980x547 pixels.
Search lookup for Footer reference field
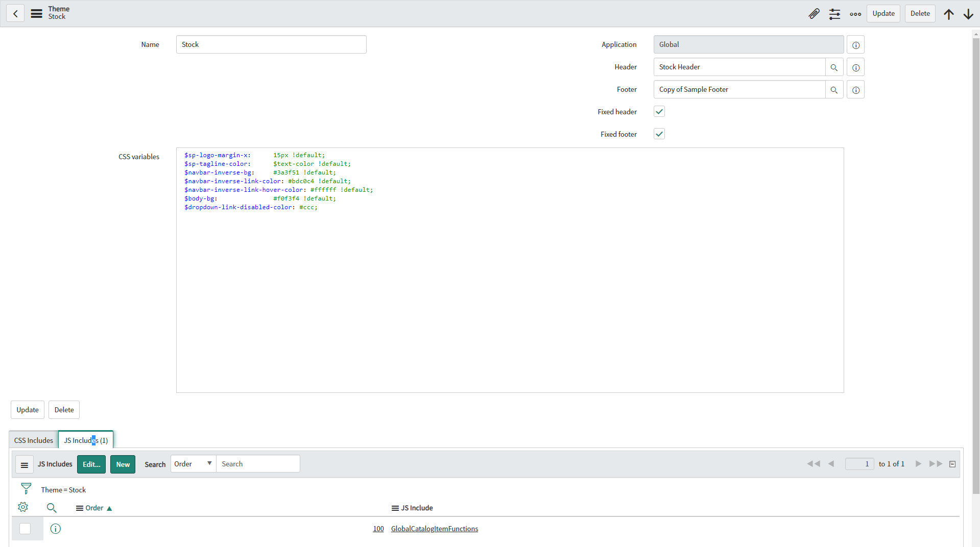click(x=834, y=90)
